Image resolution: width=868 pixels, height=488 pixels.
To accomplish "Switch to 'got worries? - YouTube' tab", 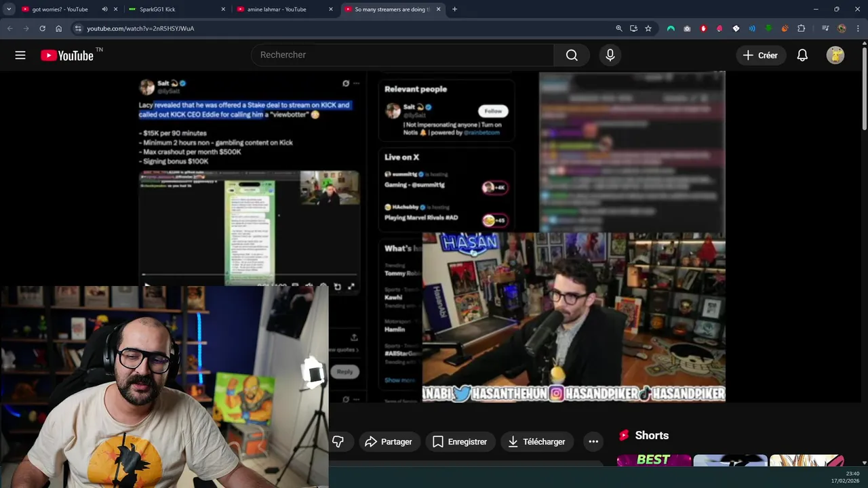I will [60, 9].
